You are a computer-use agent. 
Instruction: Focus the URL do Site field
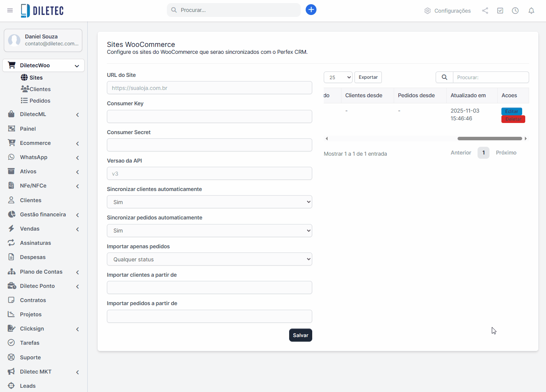(x=210, y=88)
